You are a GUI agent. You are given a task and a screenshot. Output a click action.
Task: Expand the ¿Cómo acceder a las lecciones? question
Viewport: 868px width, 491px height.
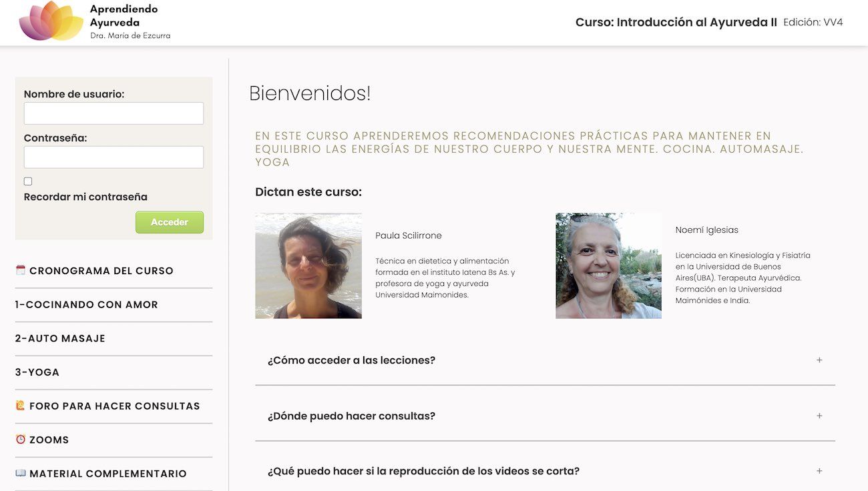point(351,360)
